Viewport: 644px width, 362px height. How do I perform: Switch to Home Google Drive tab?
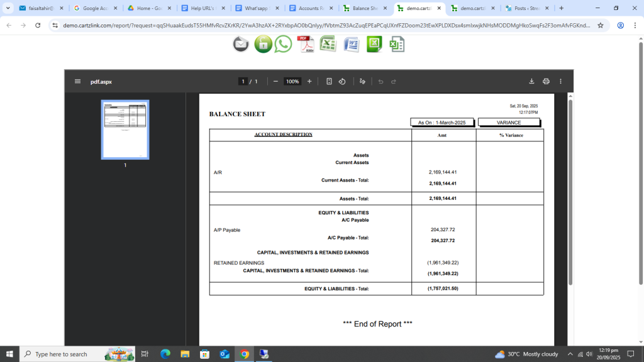point(148,8)
